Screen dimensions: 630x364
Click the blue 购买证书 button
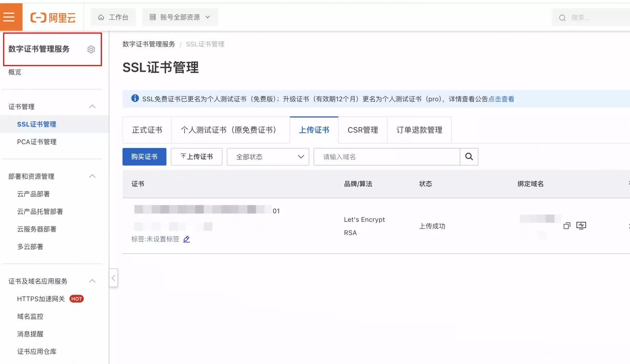click(x=144, y=157)
